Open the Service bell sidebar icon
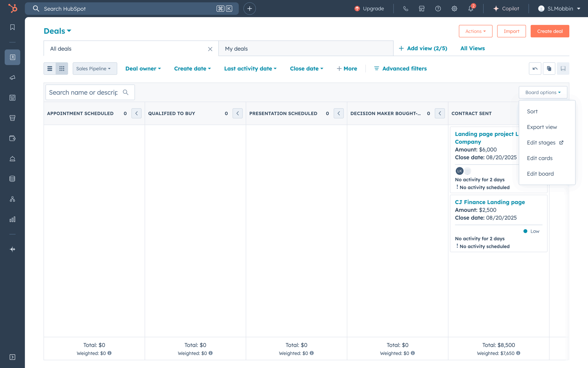 (x=12, y=159)
